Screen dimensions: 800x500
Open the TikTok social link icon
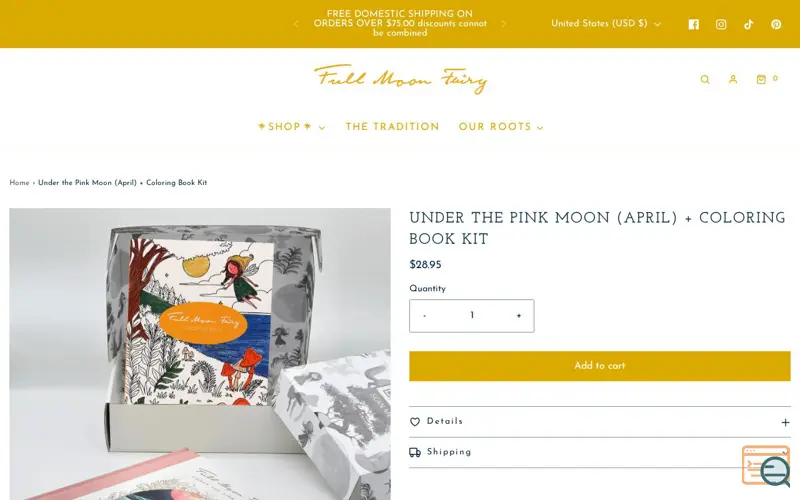pyautogui.click(x=748, y=24)
